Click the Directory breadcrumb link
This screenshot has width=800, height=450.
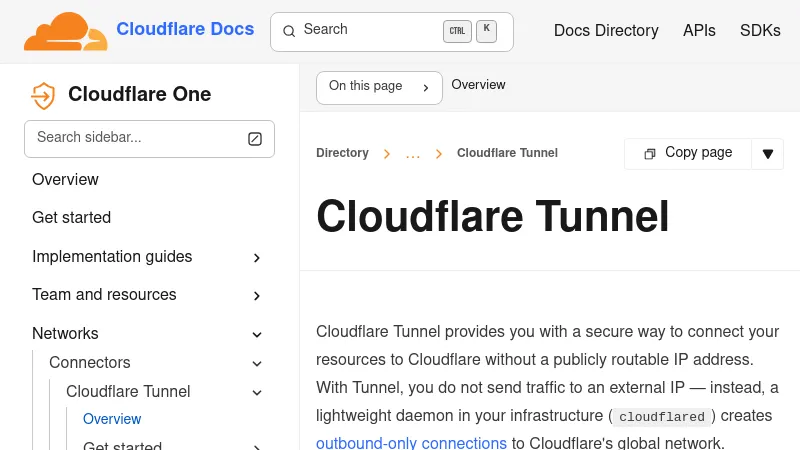click(x=342, y=153)
